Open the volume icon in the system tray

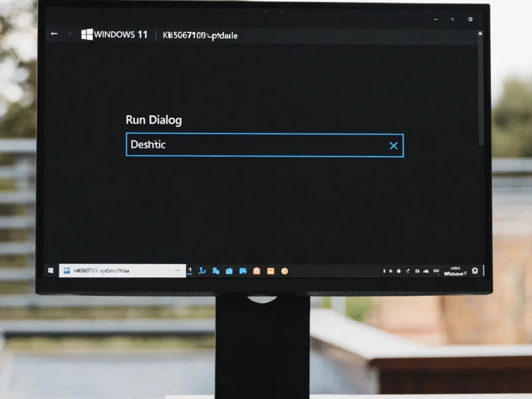tap(426, 269)
